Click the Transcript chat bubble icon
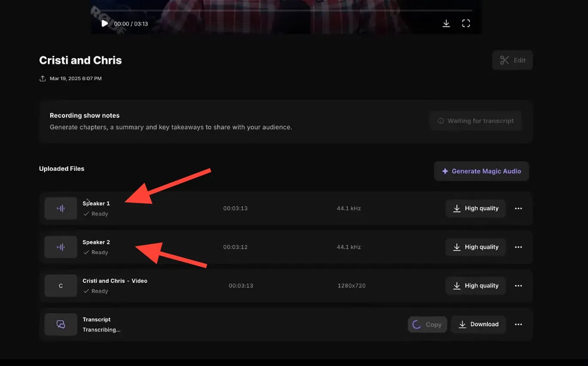This screenshot has width=588, height=366. [x=61, y=325]
